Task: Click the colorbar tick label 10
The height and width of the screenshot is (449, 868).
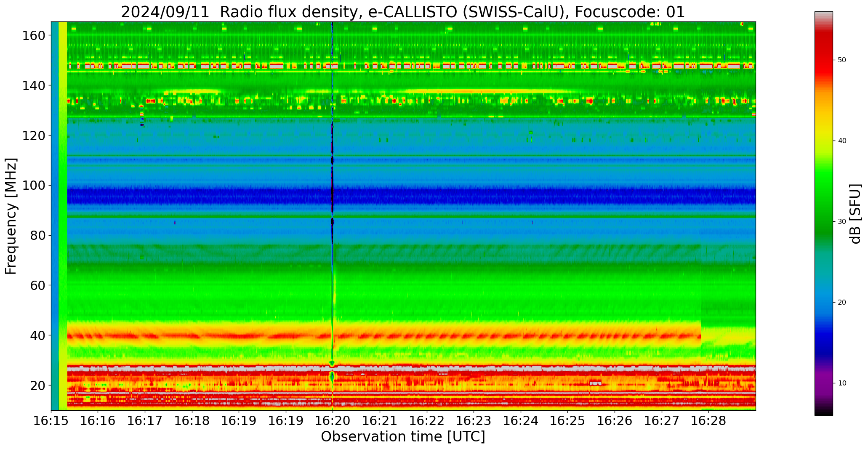Action: pos(842,383)
